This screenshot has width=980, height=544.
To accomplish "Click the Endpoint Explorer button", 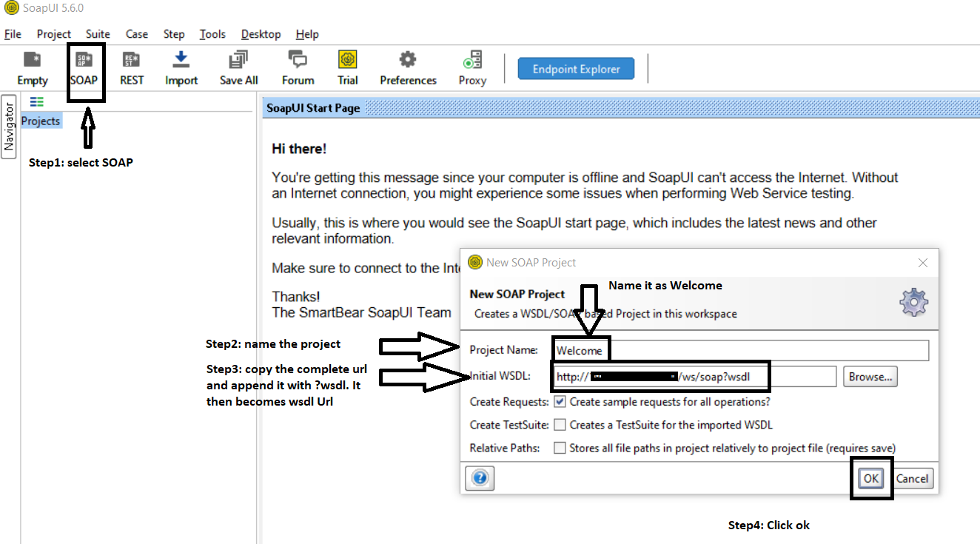I will [576, 69].
